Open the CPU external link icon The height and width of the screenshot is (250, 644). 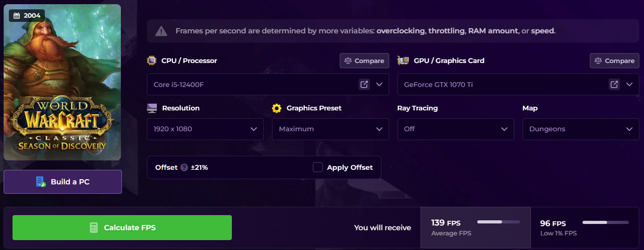[x=364, y=84]
